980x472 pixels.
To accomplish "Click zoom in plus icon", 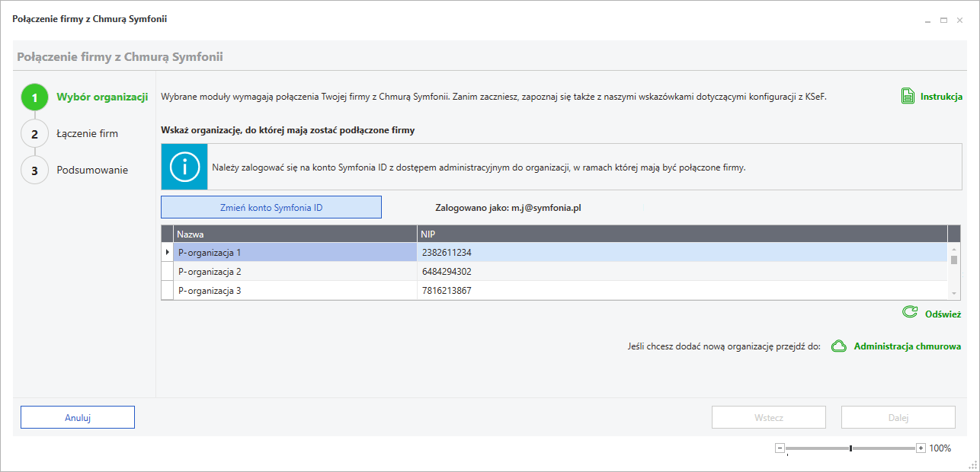I will (921, 448).
